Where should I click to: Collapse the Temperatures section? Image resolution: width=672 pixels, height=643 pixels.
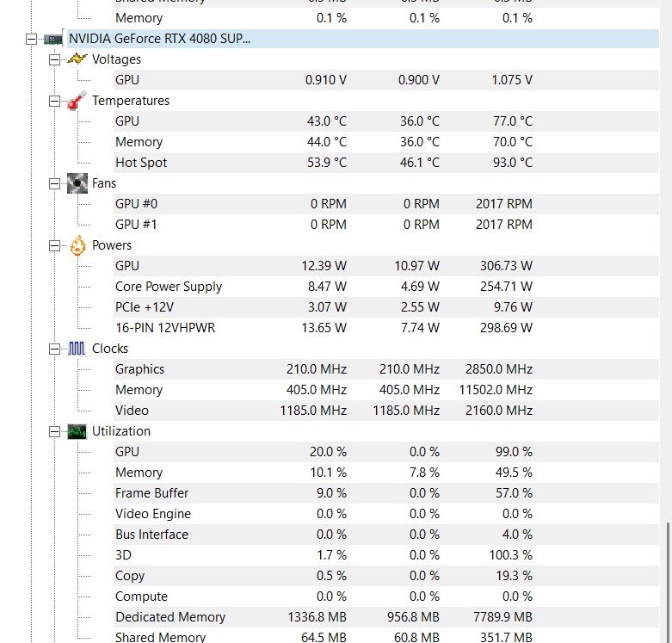click(55, 101)
